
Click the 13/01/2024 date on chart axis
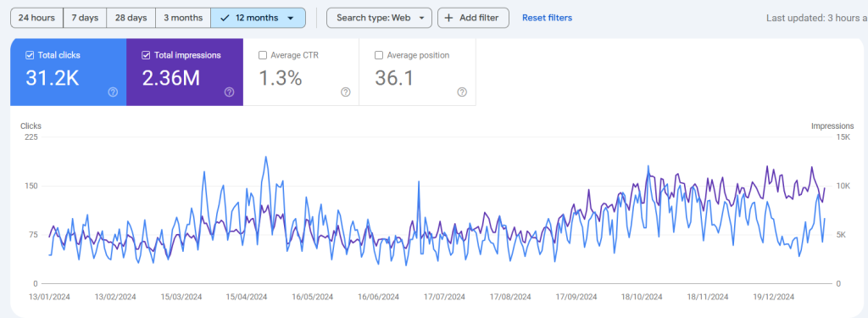(x=48, y=297)
